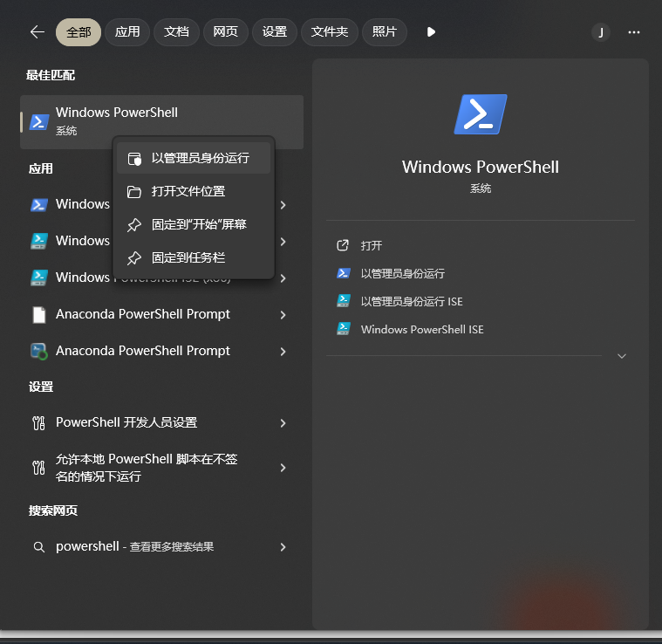Click the second Windows app ISE icon

point(39,242)
